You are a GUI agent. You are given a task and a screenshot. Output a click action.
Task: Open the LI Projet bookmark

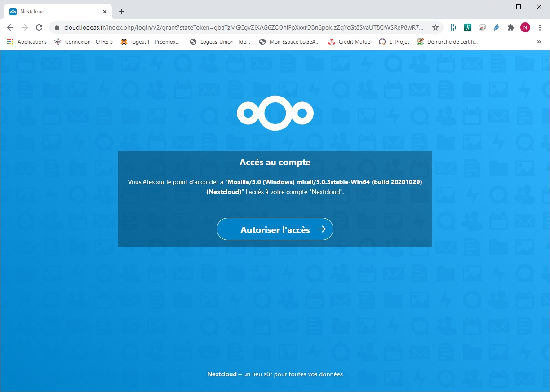(394, 42)
